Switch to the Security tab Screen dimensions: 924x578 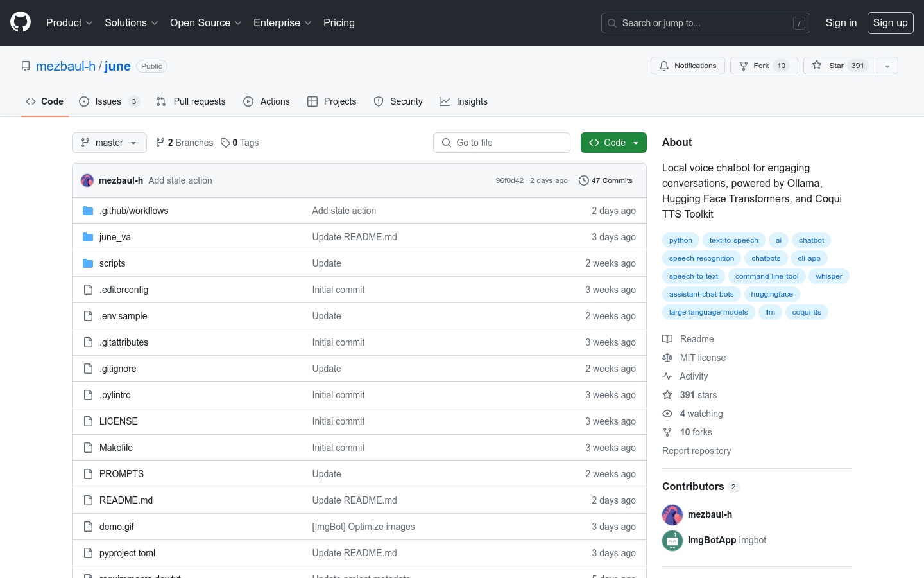[398, 101]
